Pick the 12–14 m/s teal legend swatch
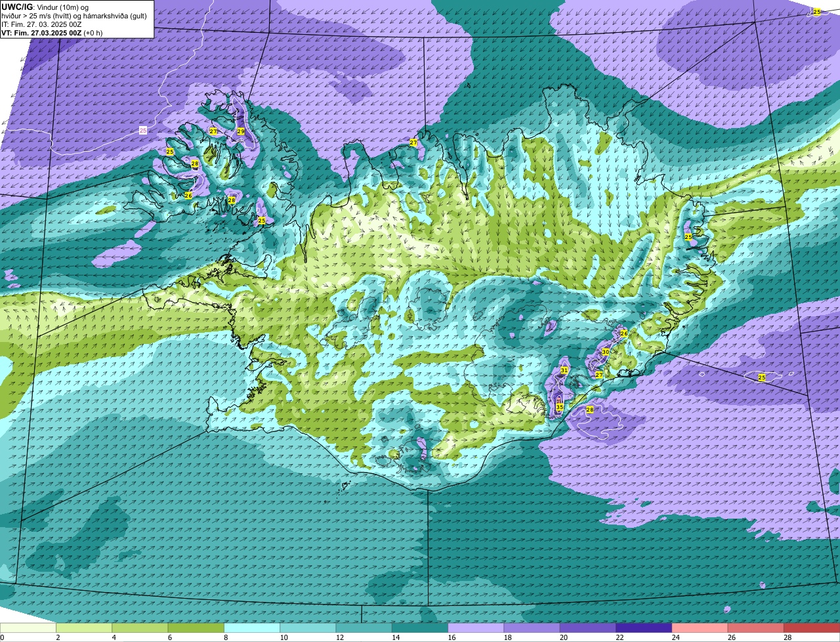 pyautogui.click(x=364, y=628)
